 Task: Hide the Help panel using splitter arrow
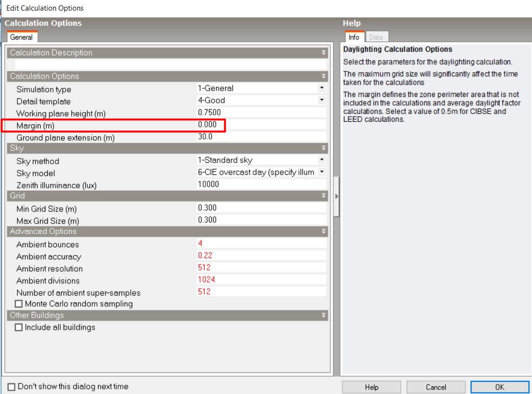point(337,197)
